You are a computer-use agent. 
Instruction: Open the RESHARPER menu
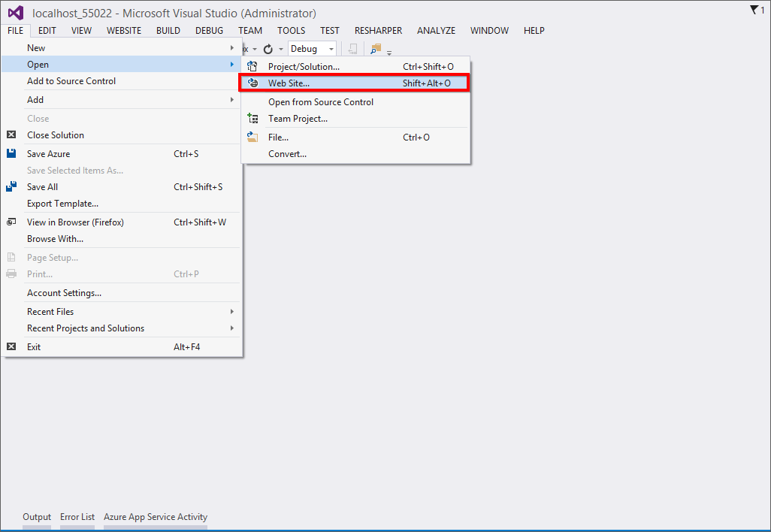(x=378, y=30)
